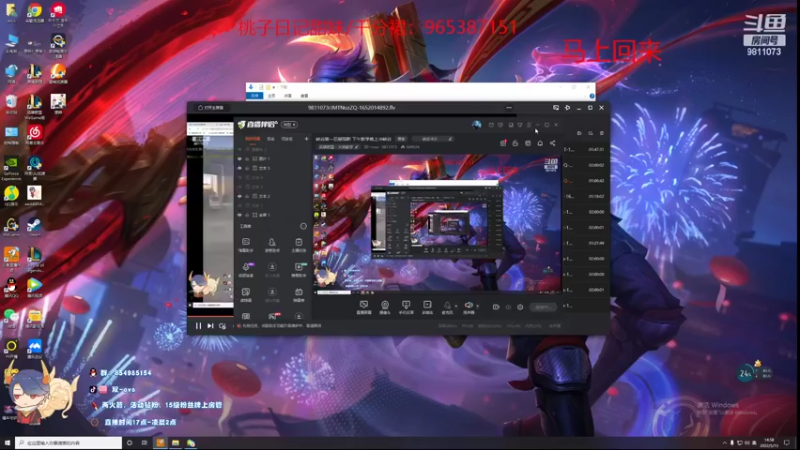The image size is (800, 450).
Task: Add a screen capture source from bottom toolbar
Action: pyautogui.click(x=364, y=307)
